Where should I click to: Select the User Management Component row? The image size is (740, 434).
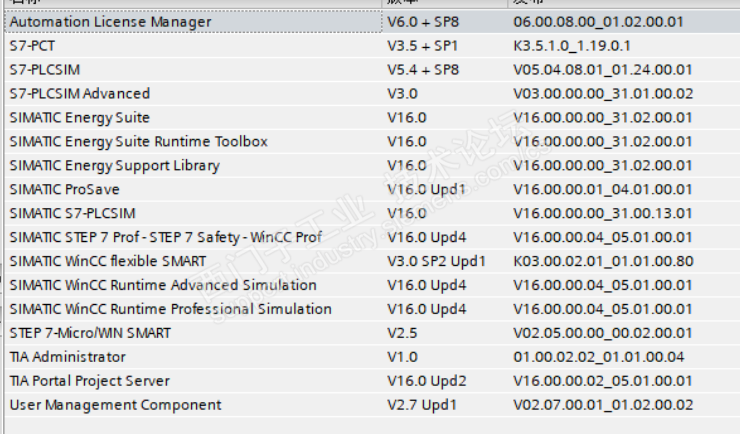click(x=115, y=405)
